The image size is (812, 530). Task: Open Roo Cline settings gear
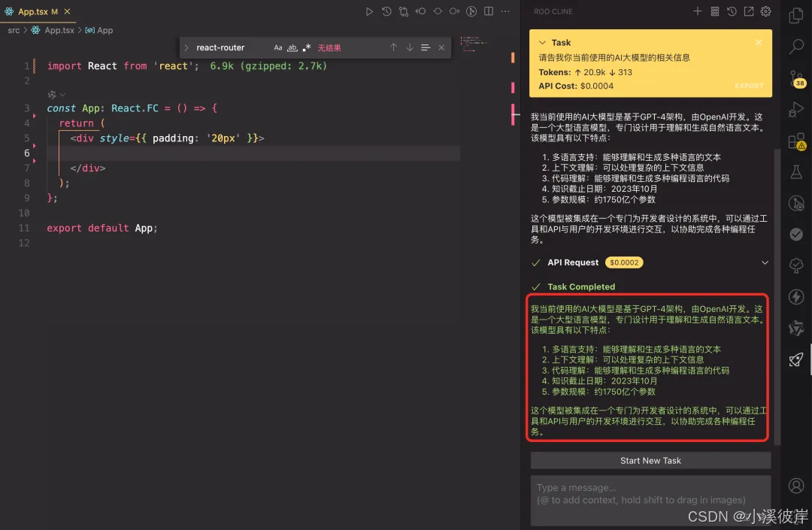[766, 11]
